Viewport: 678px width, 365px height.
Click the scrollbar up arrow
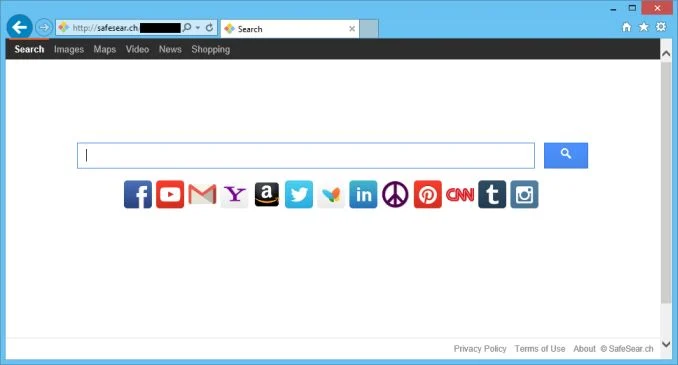pyautogui.click(x=666, y=53)
